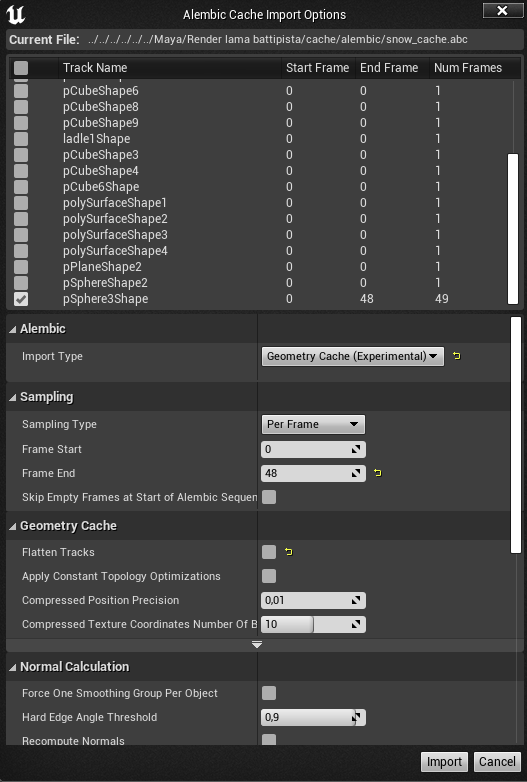Click the Import button
527x782 pixels.
(x=444, y=762)
